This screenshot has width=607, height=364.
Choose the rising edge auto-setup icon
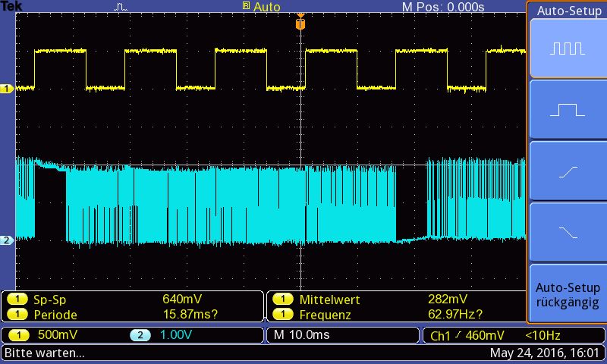pos(568,171)
